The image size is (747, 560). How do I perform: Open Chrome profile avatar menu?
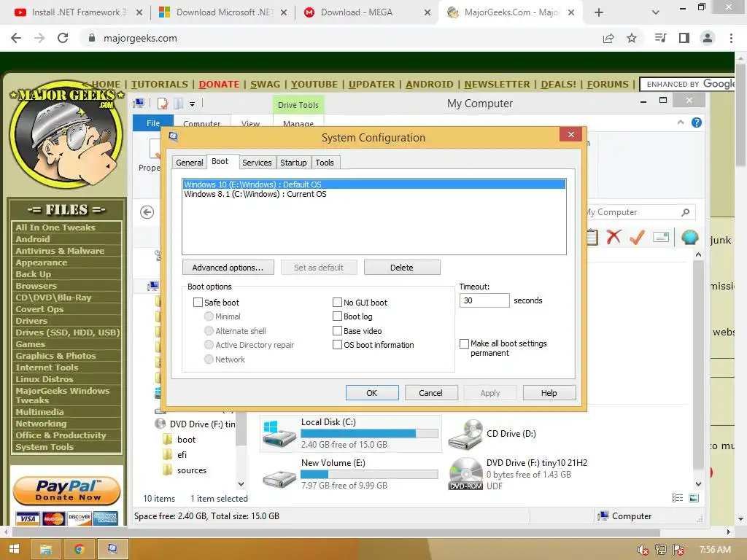708,38
